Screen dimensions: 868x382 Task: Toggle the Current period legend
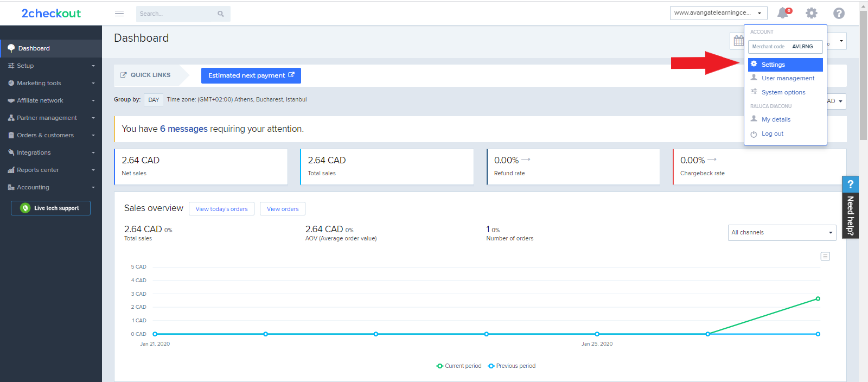click(459, 366)
